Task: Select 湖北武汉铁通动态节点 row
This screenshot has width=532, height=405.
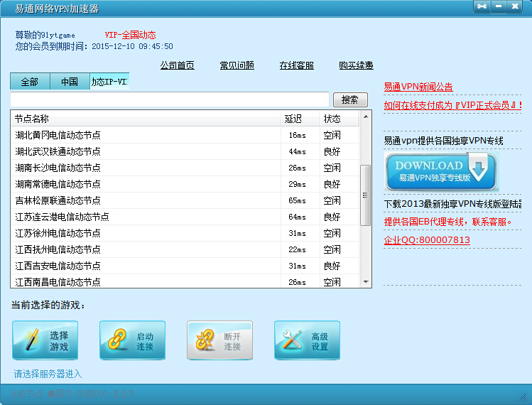Action: [185, 151]
